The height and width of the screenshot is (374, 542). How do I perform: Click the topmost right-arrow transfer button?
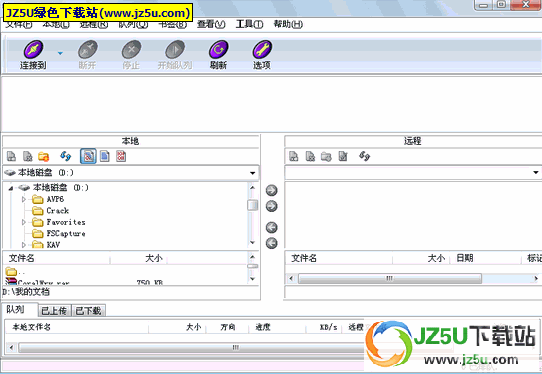272,190
